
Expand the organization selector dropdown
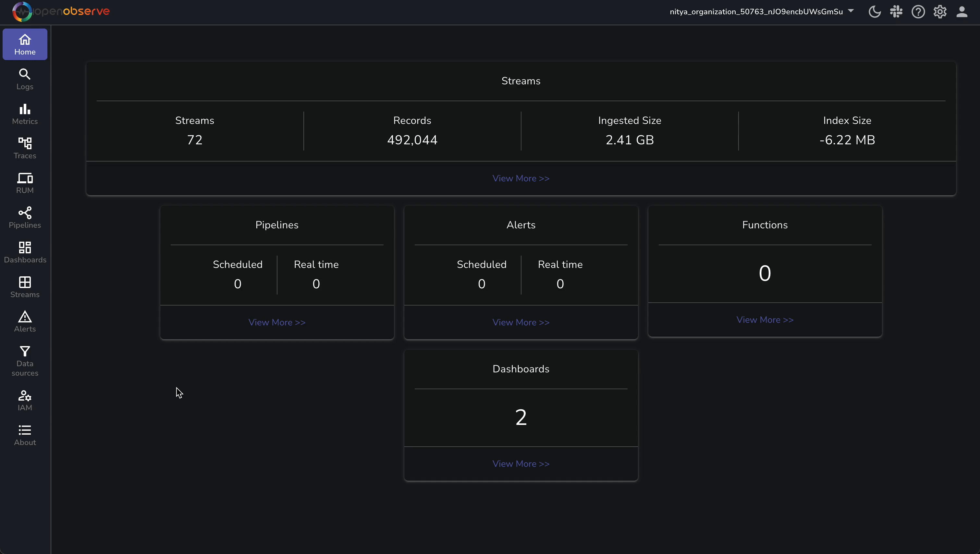[761, 12]
